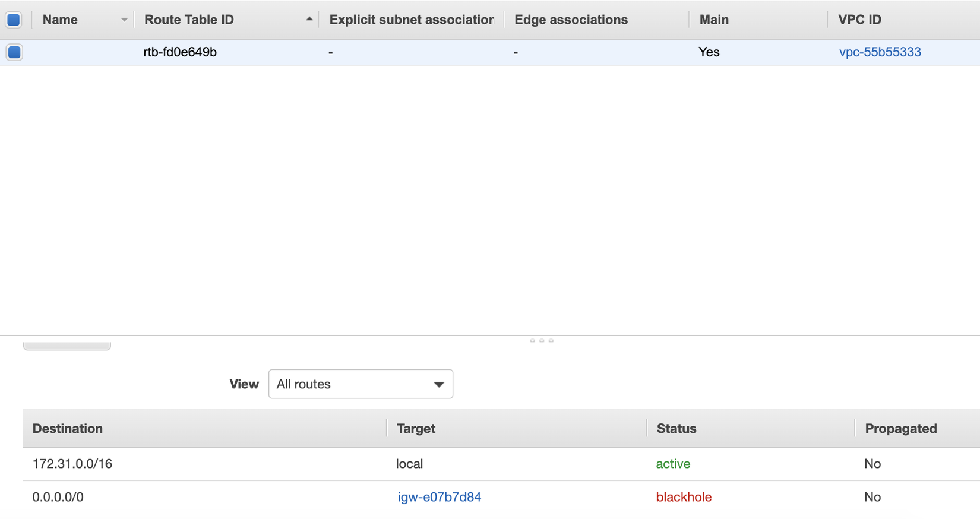This screenshot has height=519, width=980.
Task: Click the View dropdown arrow
Action: 439,384
